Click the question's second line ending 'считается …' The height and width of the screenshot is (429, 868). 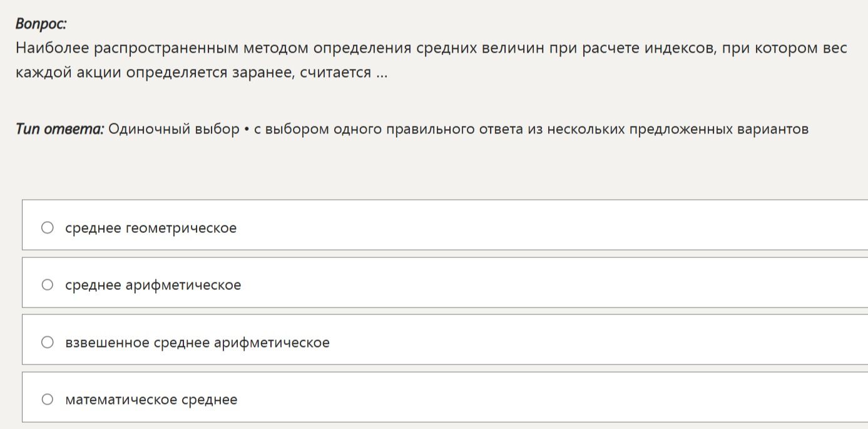pos(202,73)
